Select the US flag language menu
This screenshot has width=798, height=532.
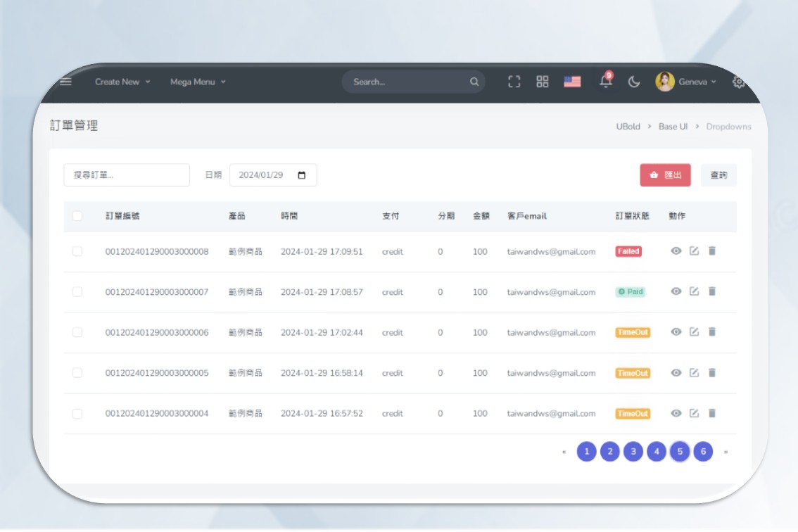pos(572,82)
